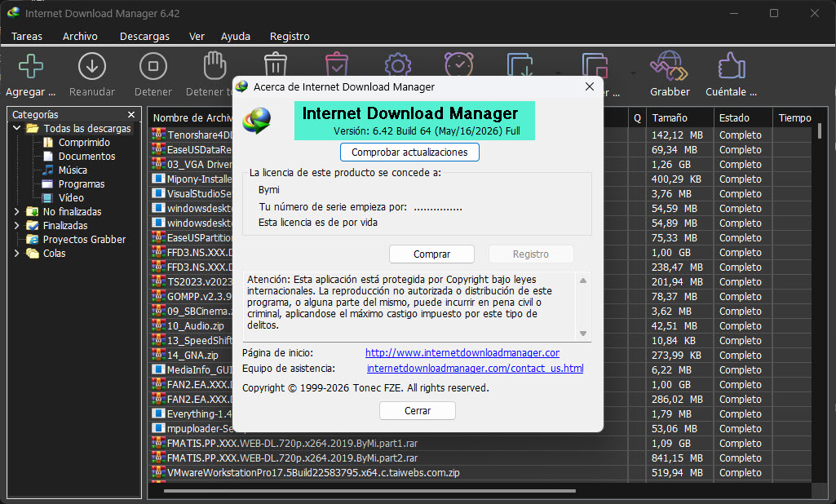Close the Categorías panel
The height and width of the screenshot is (504, 836).
pos(131,115)
